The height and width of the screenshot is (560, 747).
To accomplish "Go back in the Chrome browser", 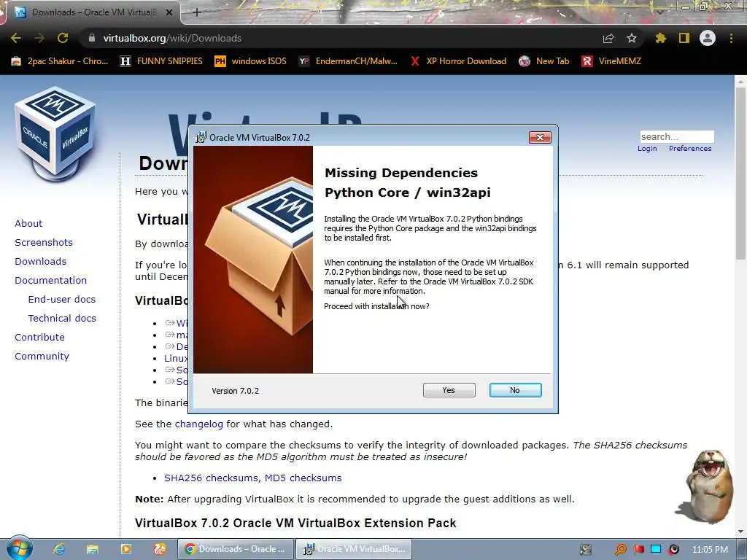I will tap(16, 38).
